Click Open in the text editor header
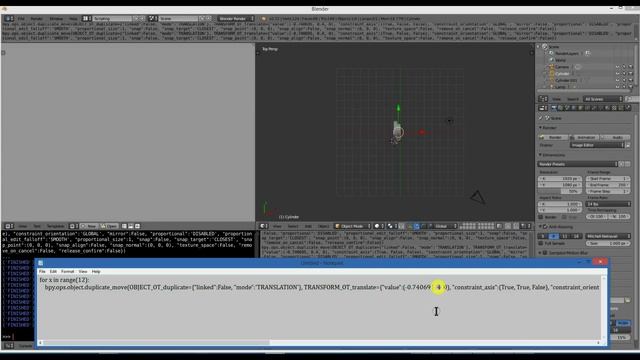 coord(109,226)
